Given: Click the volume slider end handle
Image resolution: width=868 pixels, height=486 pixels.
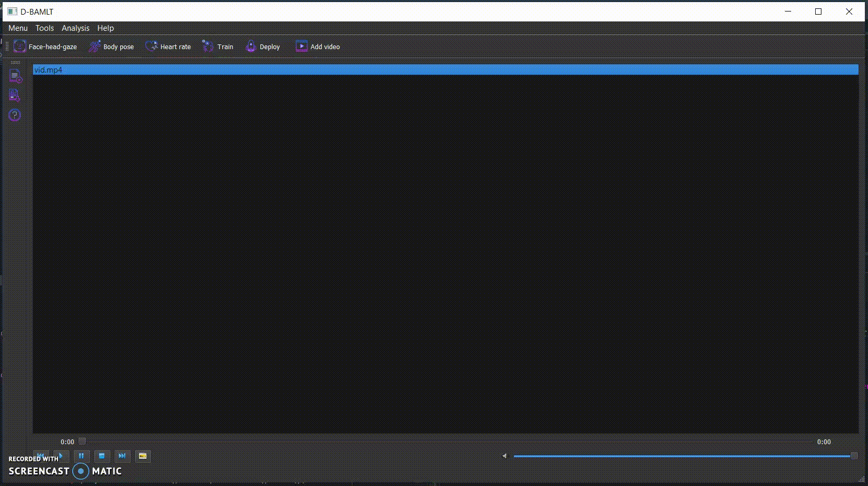Looking at the screenshot, I should 854,456.
